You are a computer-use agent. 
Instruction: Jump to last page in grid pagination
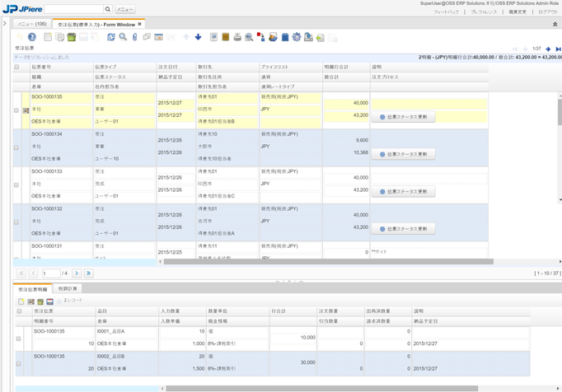click(x=88, y=273)
